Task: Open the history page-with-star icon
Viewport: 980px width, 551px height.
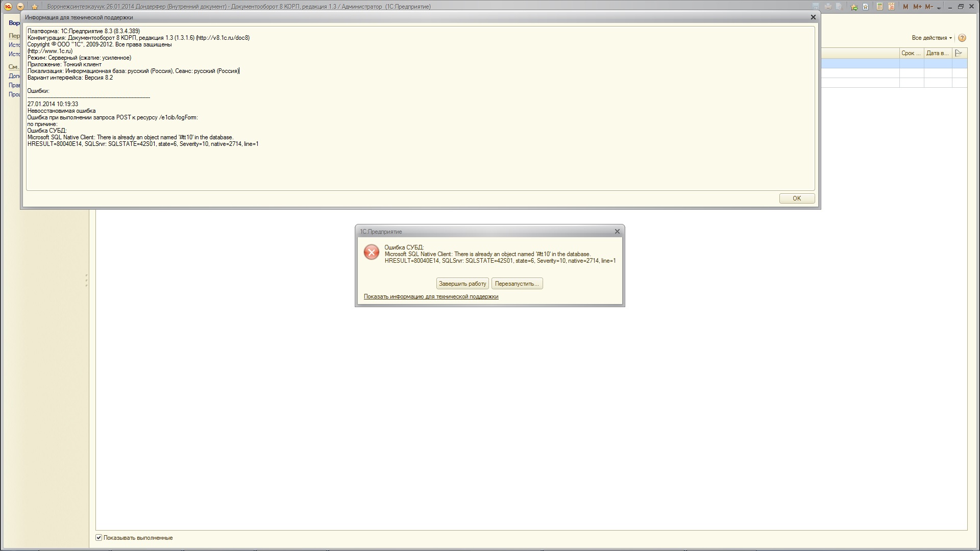Action: coord(866,7)
